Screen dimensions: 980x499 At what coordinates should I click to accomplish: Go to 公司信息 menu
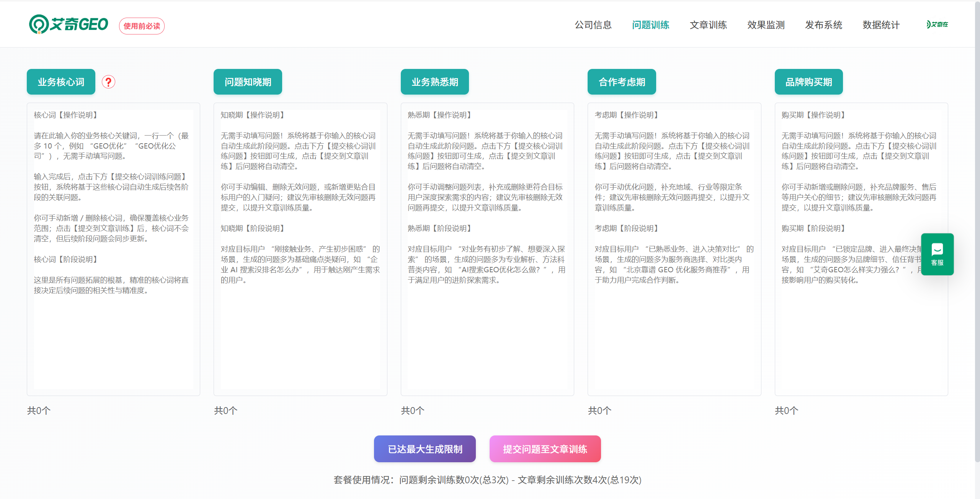593,25
